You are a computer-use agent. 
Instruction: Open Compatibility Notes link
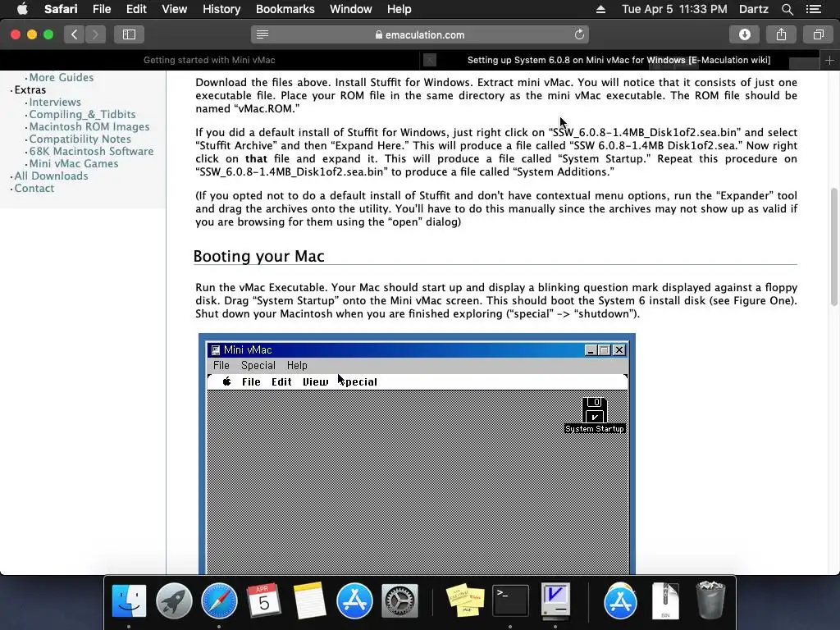coord(80,139)
